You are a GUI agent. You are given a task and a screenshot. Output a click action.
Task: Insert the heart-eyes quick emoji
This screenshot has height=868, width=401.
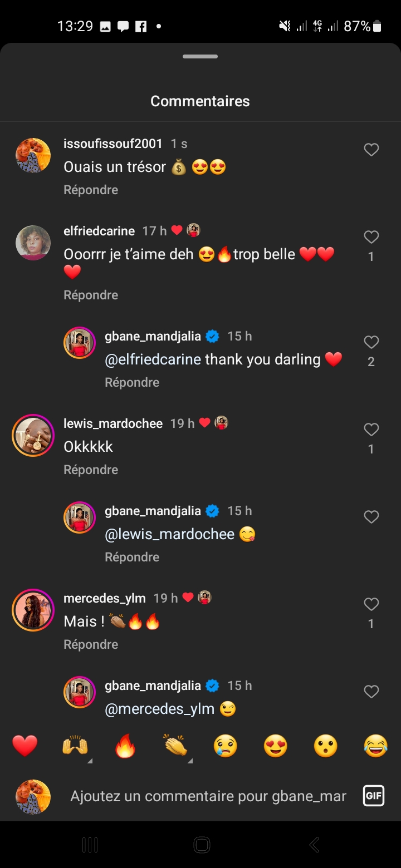(x=276, y=746)
